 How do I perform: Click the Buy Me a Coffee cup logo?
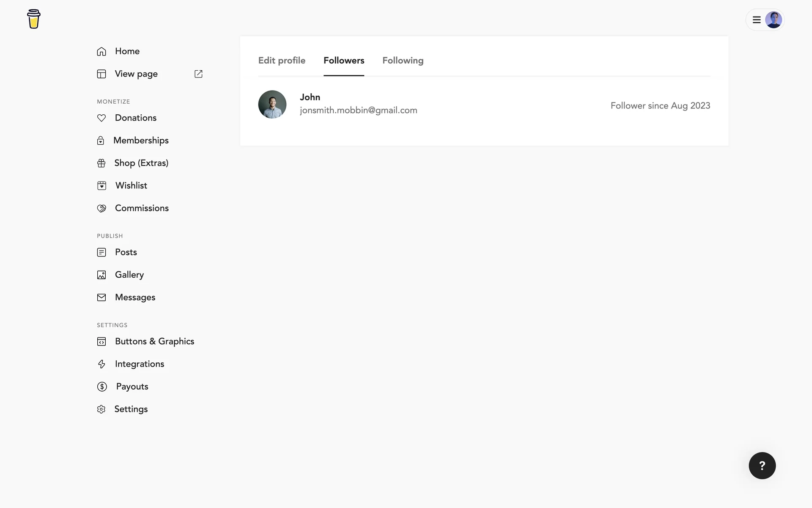(x=34, y=19)
